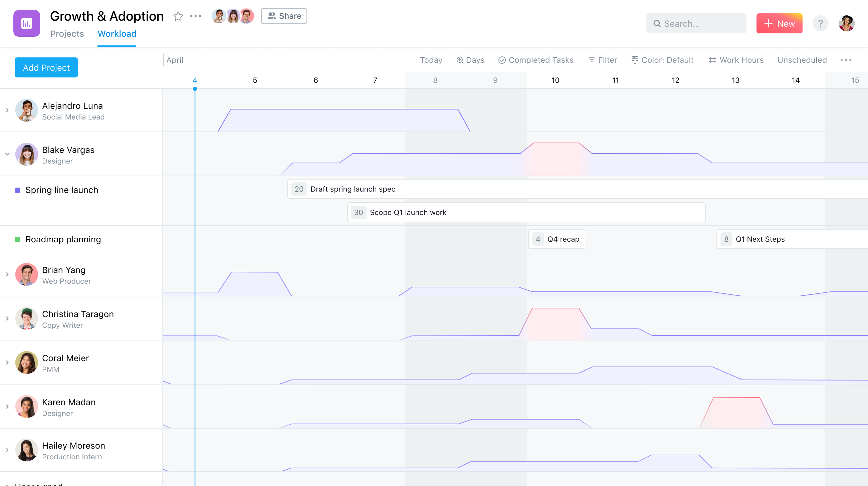Expand the Brian Yang row

[x=7, y=275]
